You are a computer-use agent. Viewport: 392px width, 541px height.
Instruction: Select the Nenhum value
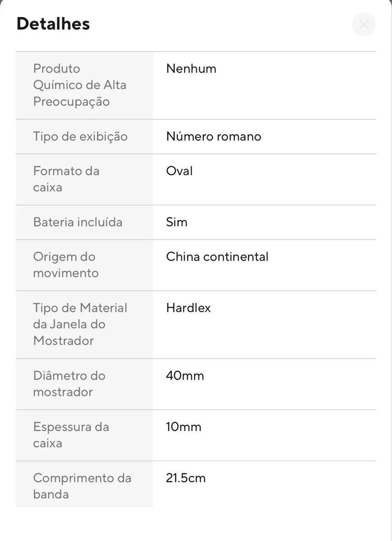pos(191,68)
